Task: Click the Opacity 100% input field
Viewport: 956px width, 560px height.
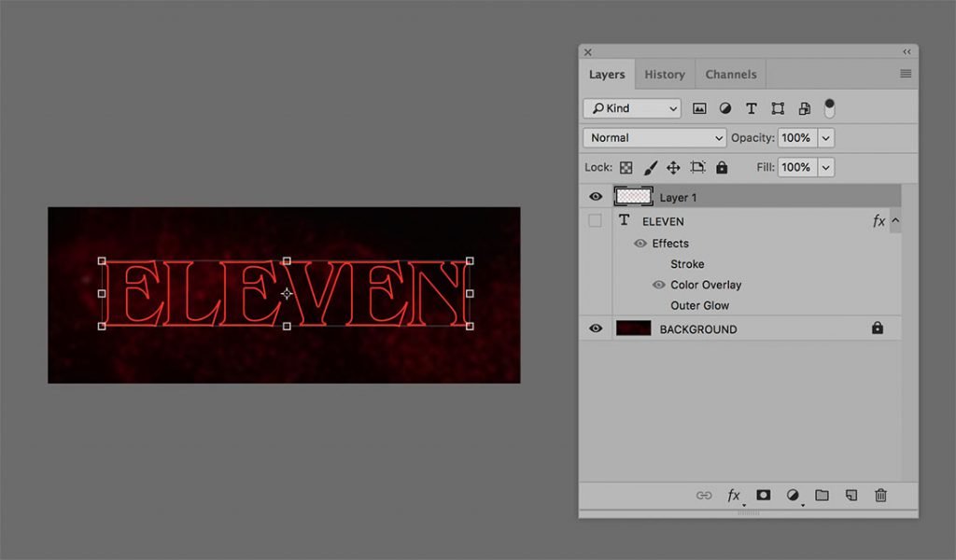Action: point(797,138)
